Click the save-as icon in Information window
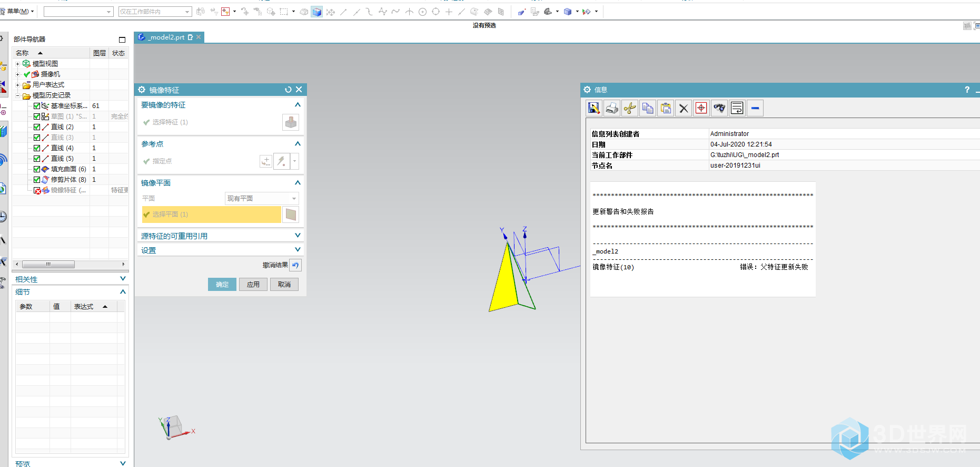The width and height of the screenshot is (980, 467). pyautogui.click(x=594, y=108)
